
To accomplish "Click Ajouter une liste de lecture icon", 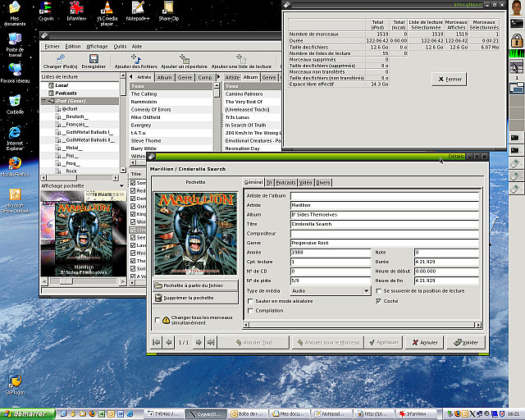I will tap(241, 58).
